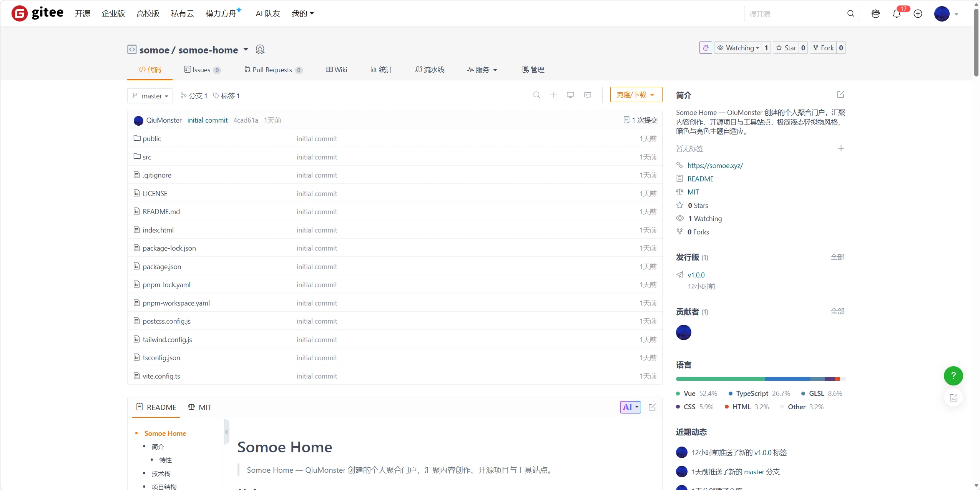The width and height of the screenshot is (980, 490).
Task: Click the search magnifier in repository toolbar
Action: point(537,95)
